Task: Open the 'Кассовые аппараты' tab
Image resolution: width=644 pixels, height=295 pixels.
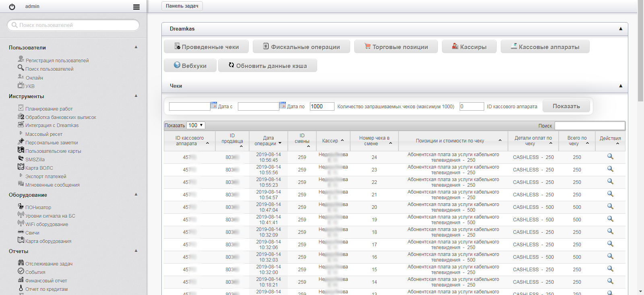Action: tap(545, 47)
